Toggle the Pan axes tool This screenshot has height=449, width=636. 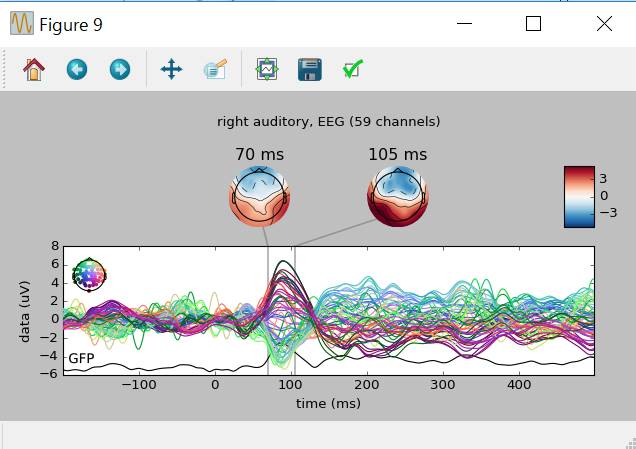tap(171, 69)
